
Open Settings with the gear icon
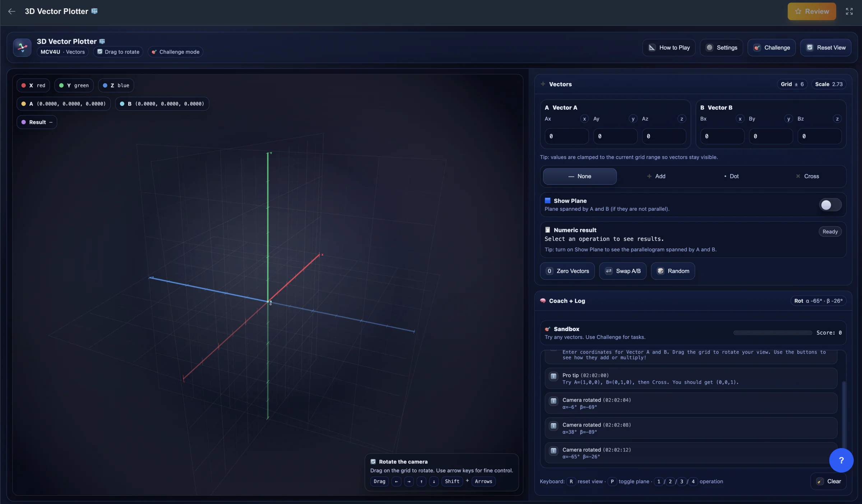point(721,48)
